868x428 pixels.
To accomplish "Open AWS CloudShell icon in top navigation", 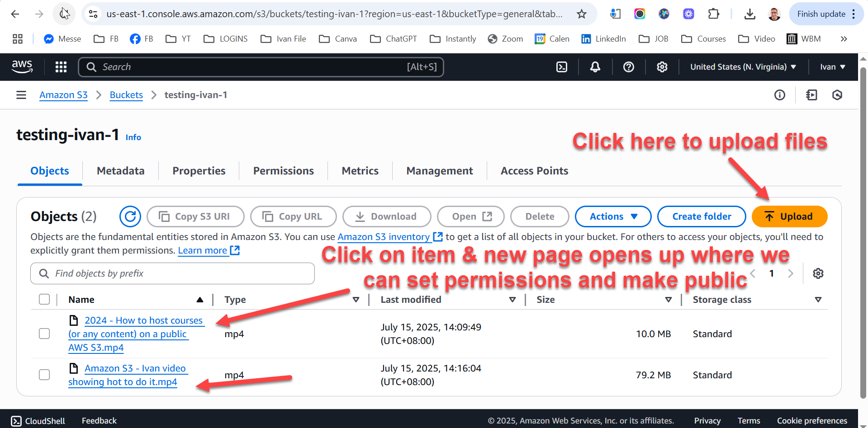I will click(x=561, y=67).
